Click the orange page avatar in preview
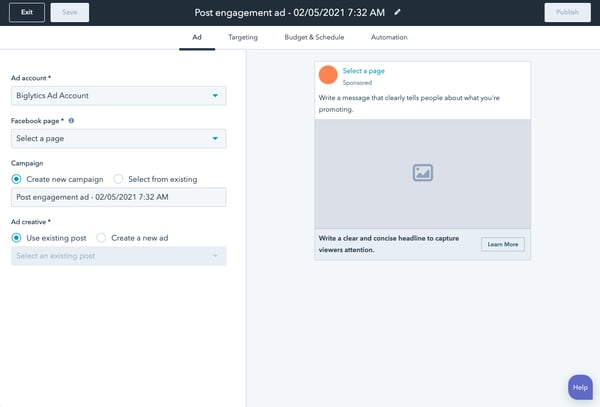Image resolution: width=600 pixels, height=407 pixels. coord(327,75)
